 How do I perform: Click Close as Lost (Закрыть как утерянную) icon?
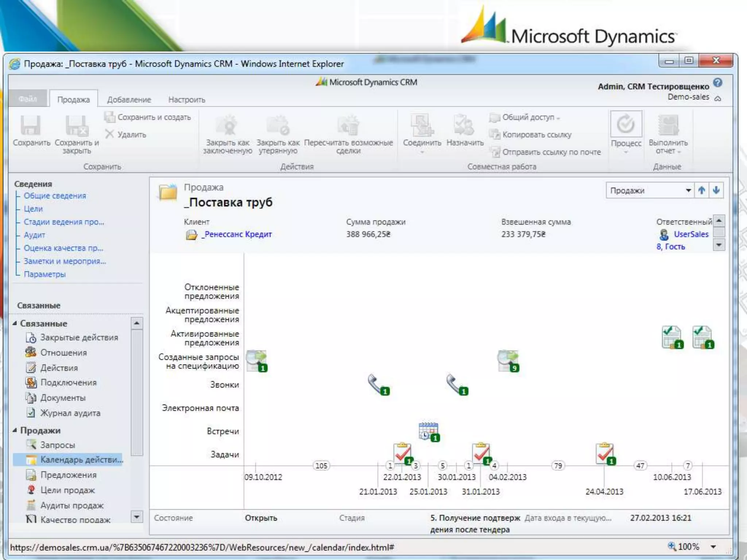point(278,126)
